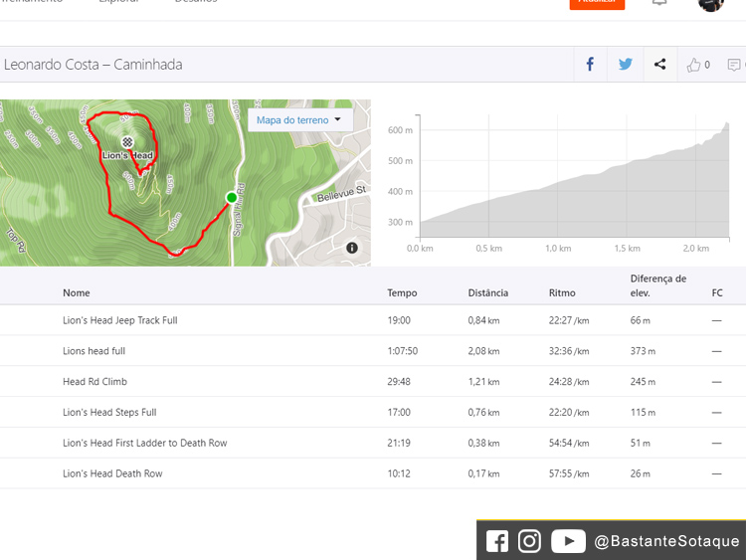746x560 pixels.
Task: Click the 22:20 /km pace value
Action: [569, 413]
